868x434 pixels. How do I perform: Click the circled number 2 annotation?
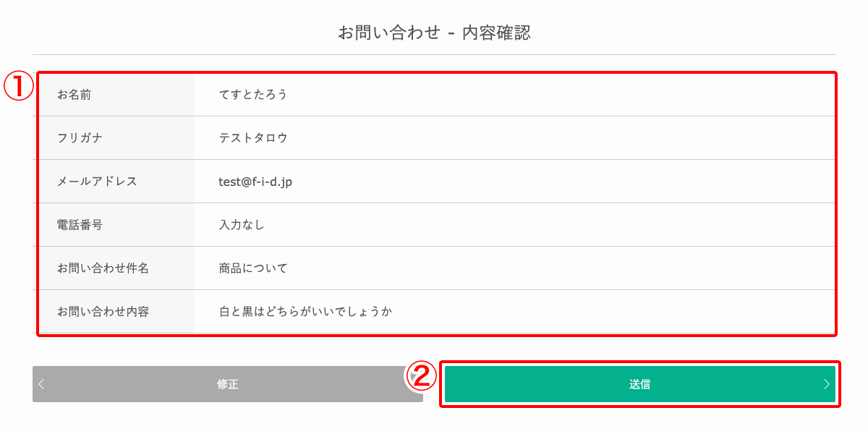coord(421,376)
